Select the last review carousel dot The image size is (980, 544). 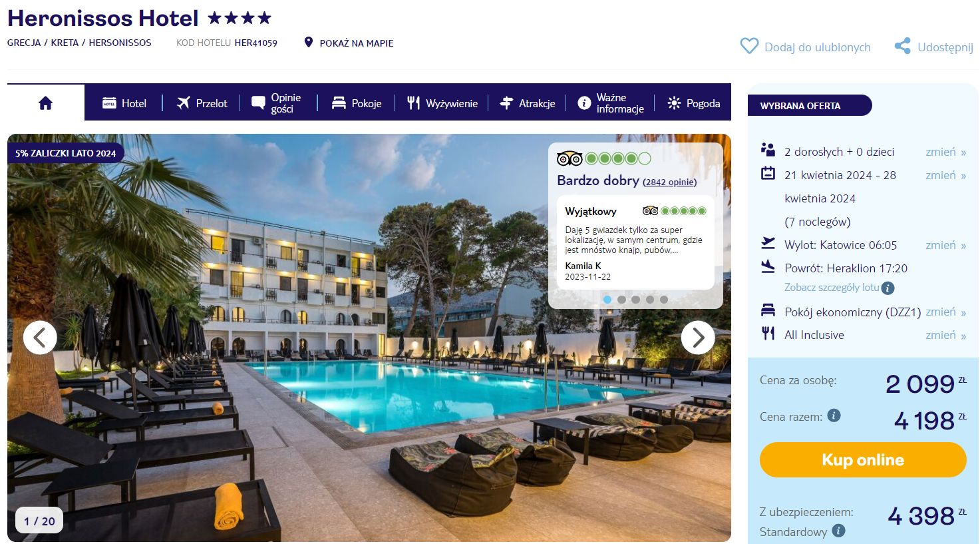click(x=664, y=300)
